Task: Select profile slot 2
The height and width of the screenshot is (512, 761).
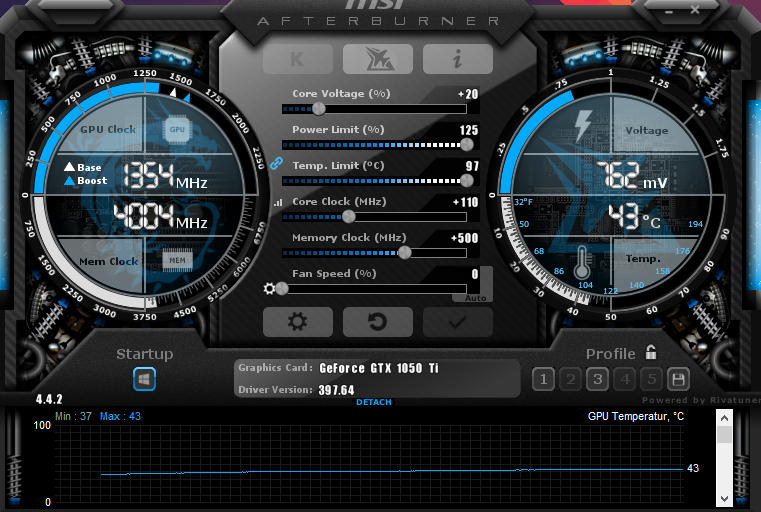Action: [x=571, y=379]
